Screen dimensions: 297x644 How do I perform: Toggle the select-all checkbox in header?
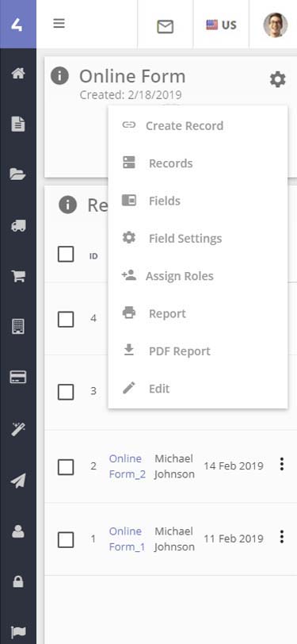click(66, 255)
